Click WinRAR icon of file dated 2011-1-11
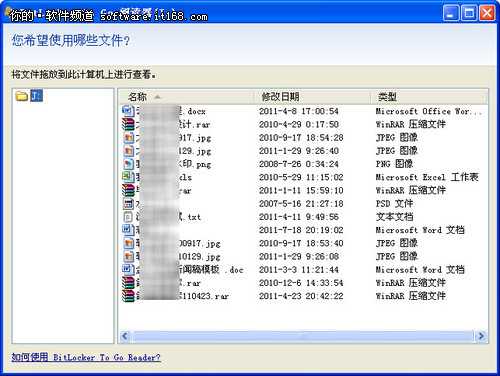The width and height of the screenshot is (500, 376). [x=128, y=190]
